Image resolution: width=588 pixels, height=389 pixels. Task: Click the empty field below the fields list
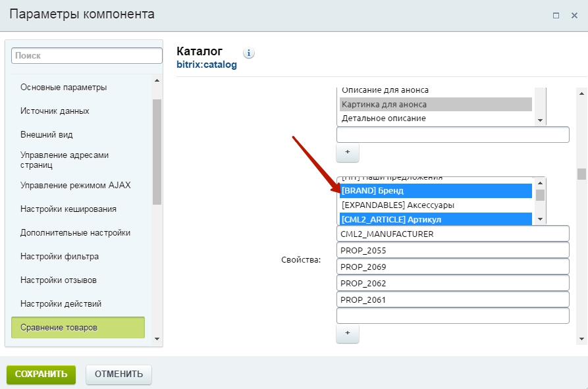tap(453, 134)
